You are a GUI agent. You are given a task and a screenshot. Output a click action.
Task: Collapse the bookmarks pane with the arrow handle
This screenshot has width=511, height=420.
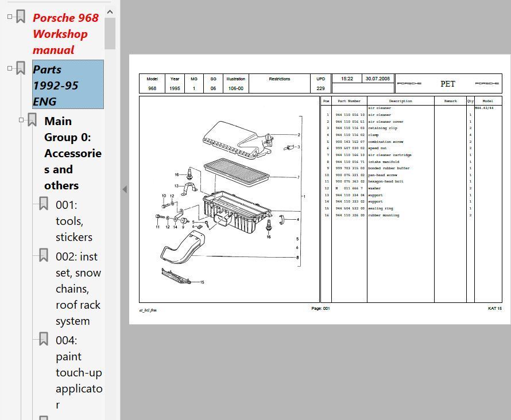click(x=125, y=189)
